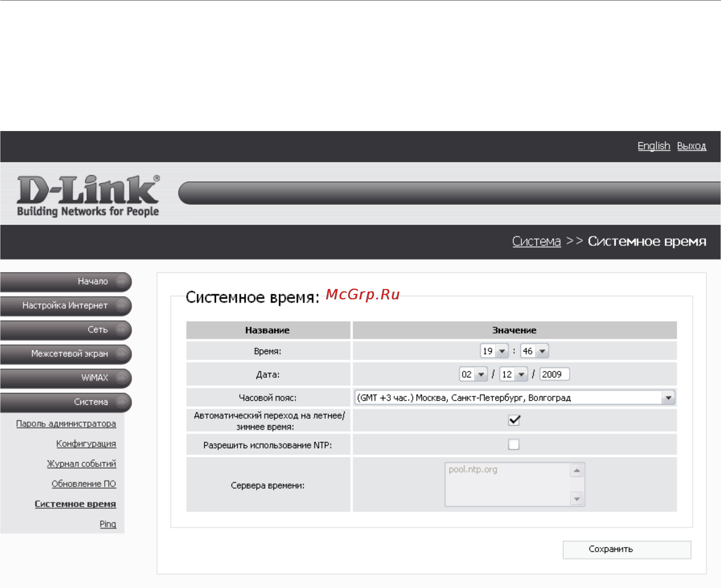Click arrow icon on Настройка Интернет button
The width and height of the screenshot is (721, 588).
(x=121, y=305)
